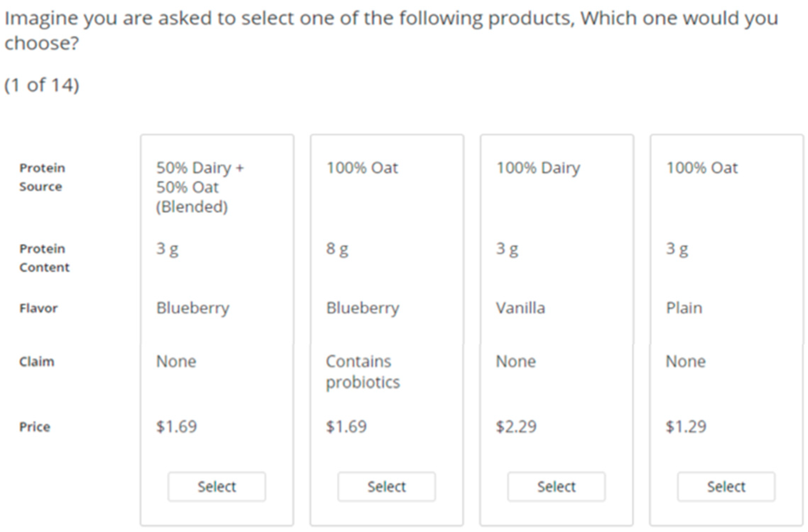808x532 pixels.
Task: Click the Price row label
Action: click(35, 427)
